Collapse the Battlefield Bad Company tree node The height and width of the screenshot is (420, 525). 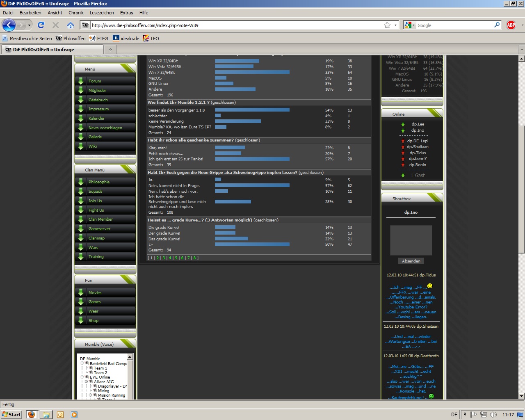[x=82, y=363]
